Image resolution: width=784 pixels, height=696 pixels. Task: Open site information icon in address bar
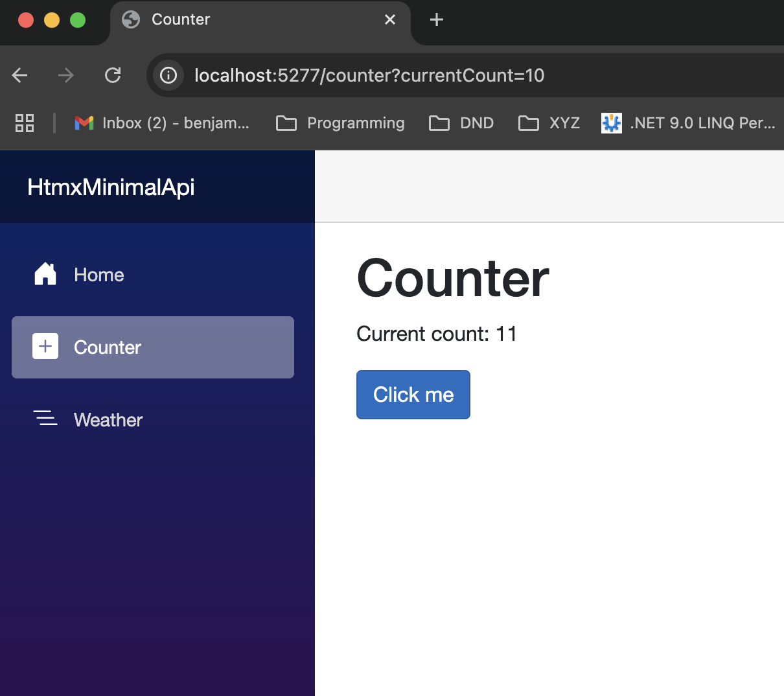(x=168, y=76)
